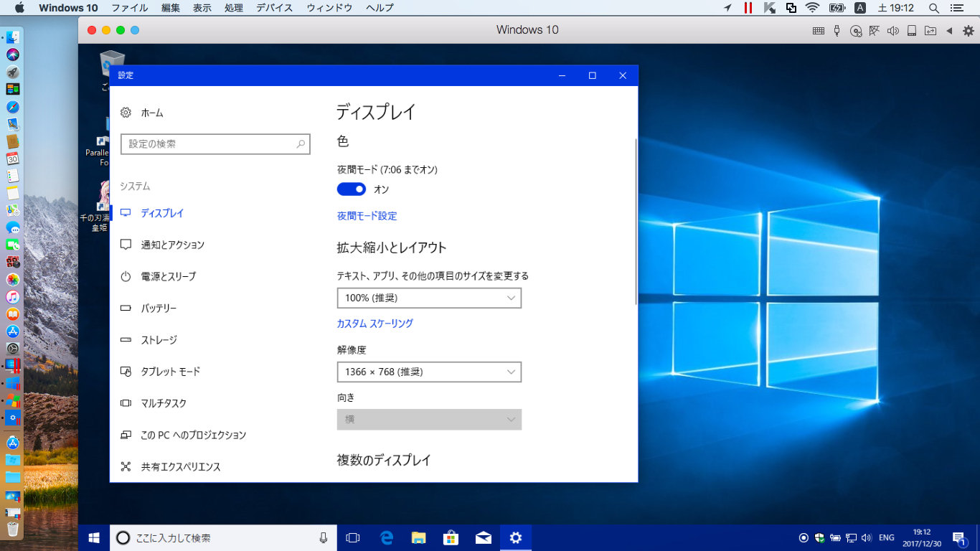
Task: Open the Parallels configuration gear
Action: 969,31
